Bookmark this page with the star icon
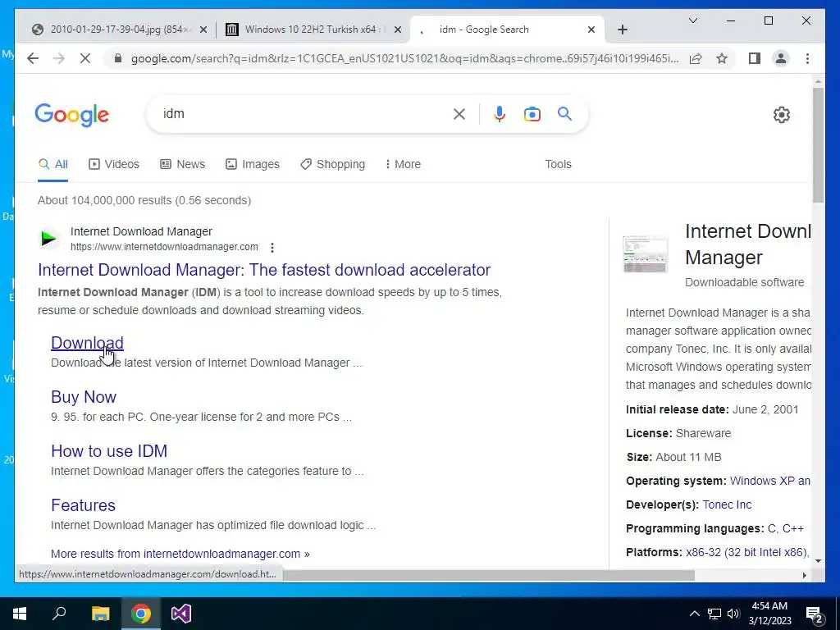Screen dimensions: 840x630 (722, 58)
